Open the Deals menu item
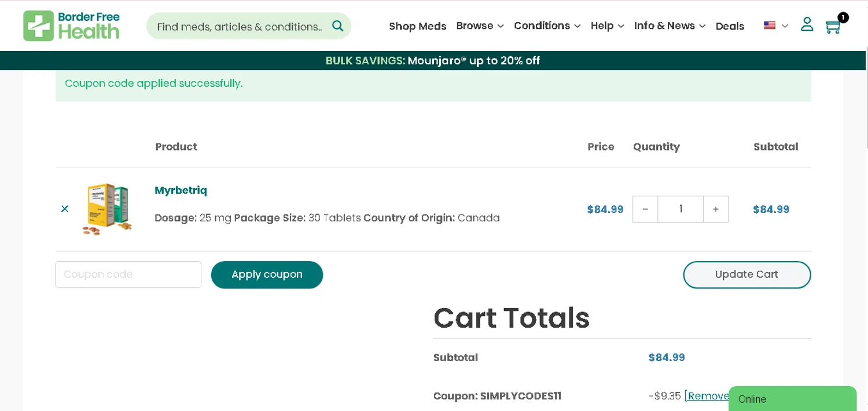The height and width of the screenshot is (411, 868). [730, 26]
